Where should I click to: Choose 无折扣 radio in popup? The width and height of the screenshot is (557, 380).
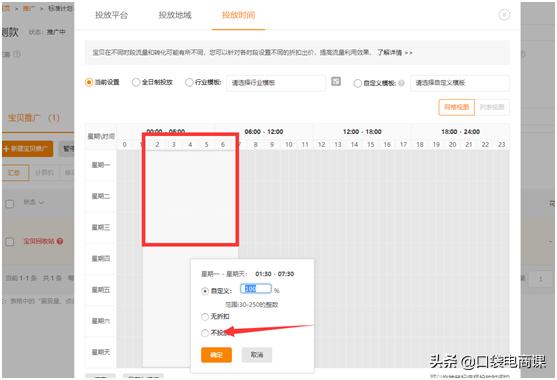click(x=205, y=316)
